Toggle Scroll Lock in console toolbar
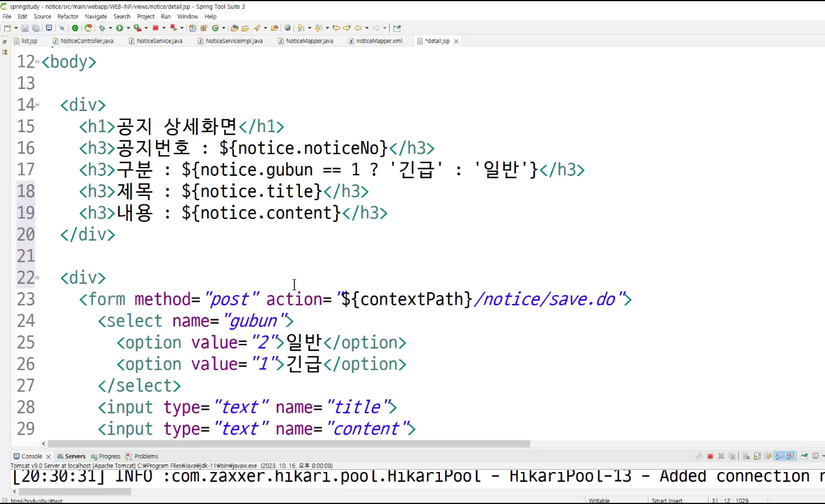This screenshot has width=825, height=504. 757,456
